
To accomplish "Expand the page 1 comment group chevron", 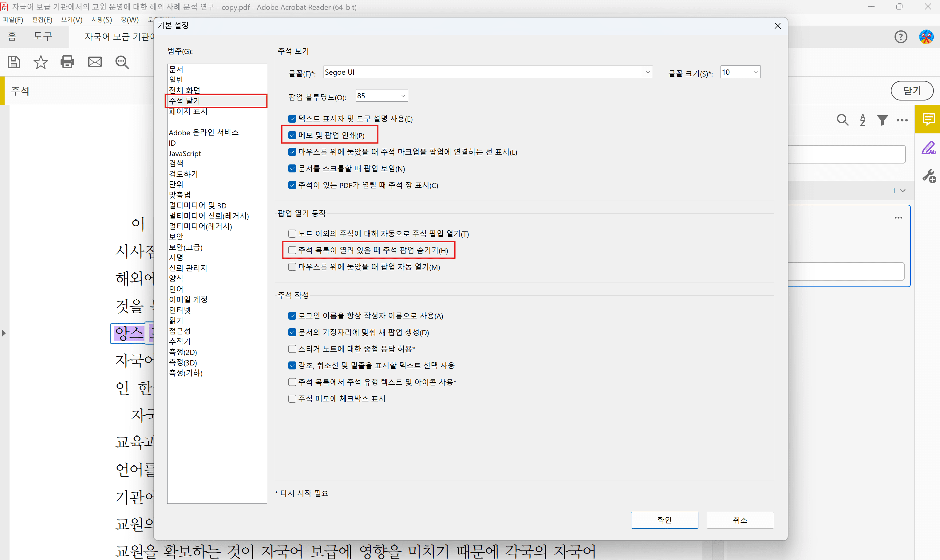I will [902, 191].
